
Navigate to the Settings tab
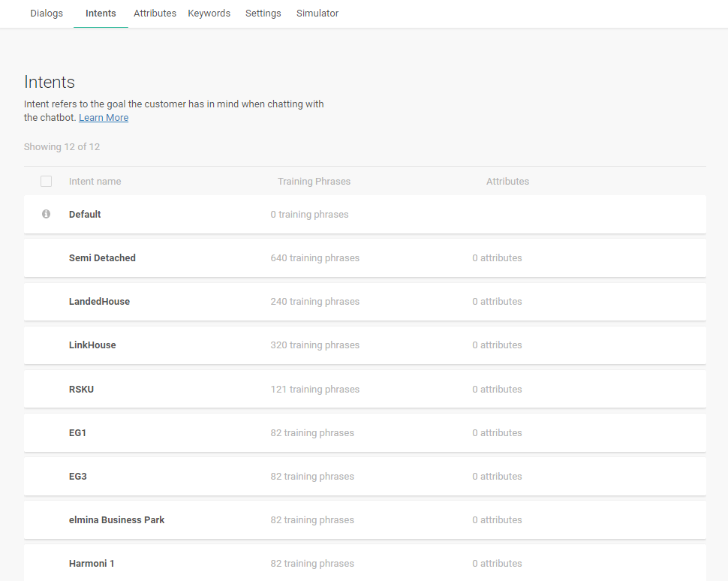click(x=263, y=14)
